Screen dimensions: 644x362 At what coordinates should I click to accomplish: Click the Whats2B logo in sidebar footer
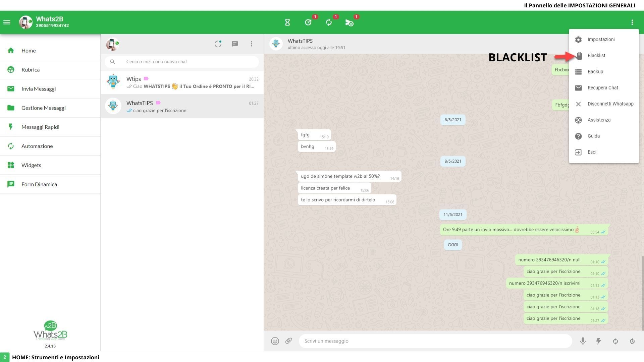coord(50,330)
